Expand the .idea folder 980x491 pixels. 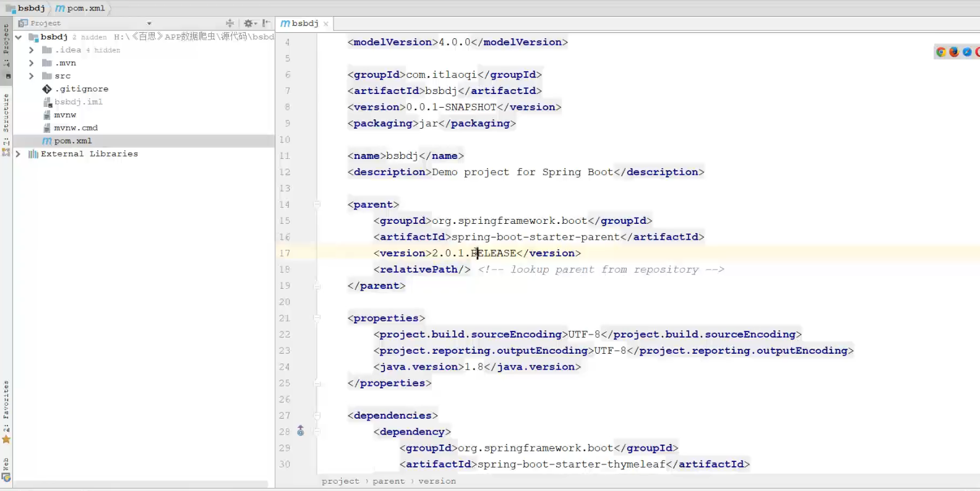tap(32, 50)
